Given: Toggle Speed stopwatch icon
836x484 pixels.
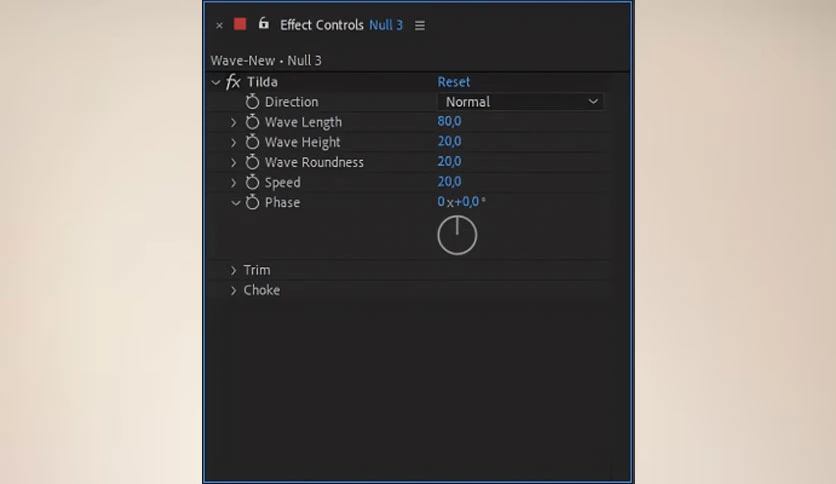Looking at the screenshot, I should point(252,182).
